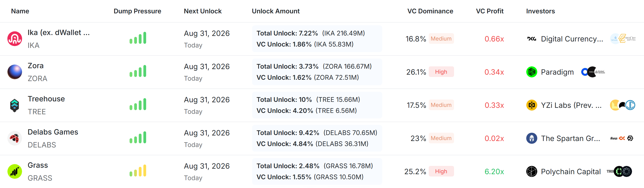Click the Ika token logo icon

pos(15,39)
